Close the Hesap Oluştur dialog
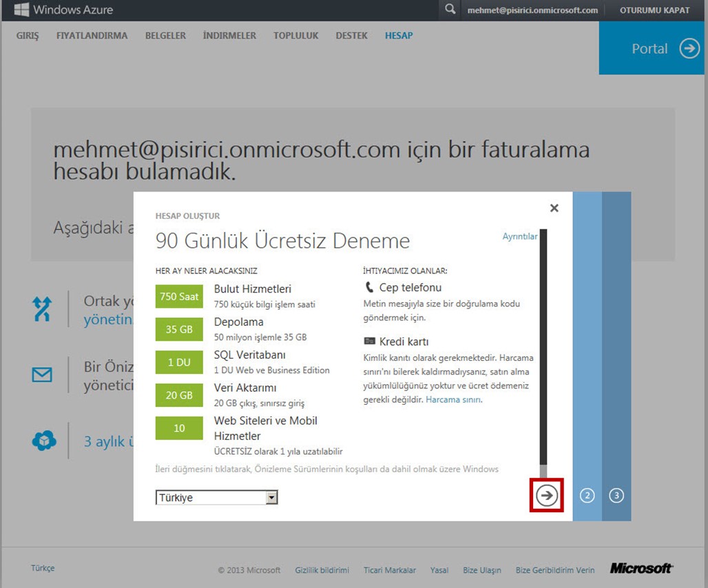Screen dimensions: 708x588 point(554,208)
